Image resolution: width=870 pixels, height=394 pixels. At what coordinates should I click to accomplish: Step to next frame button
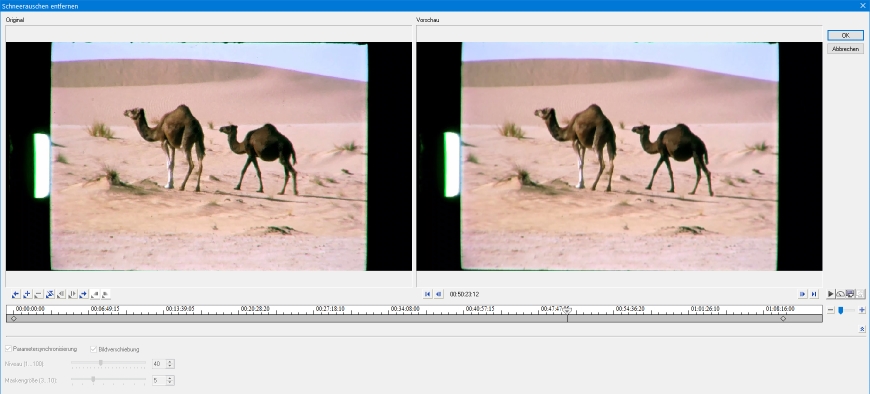(802, 294)
